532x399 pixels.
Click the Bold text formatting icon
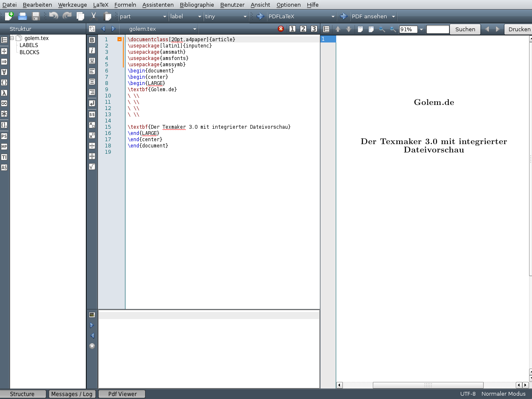[x=92, y=40]
